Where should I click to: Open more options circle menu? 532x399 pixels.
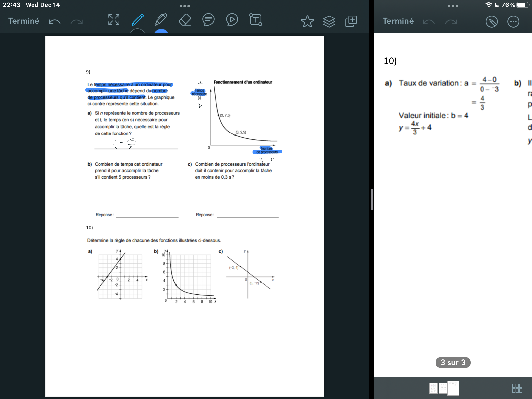pos(513,22)
